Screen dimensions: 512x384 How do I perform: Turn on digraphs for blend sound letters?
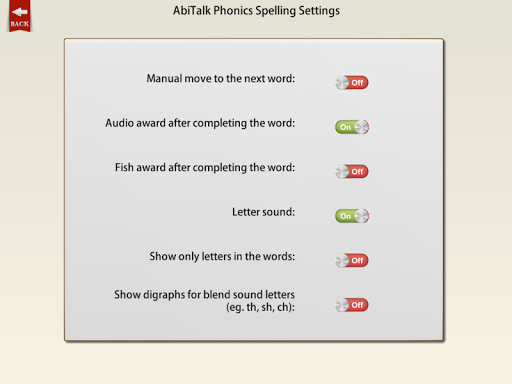(x=352, y=305)
